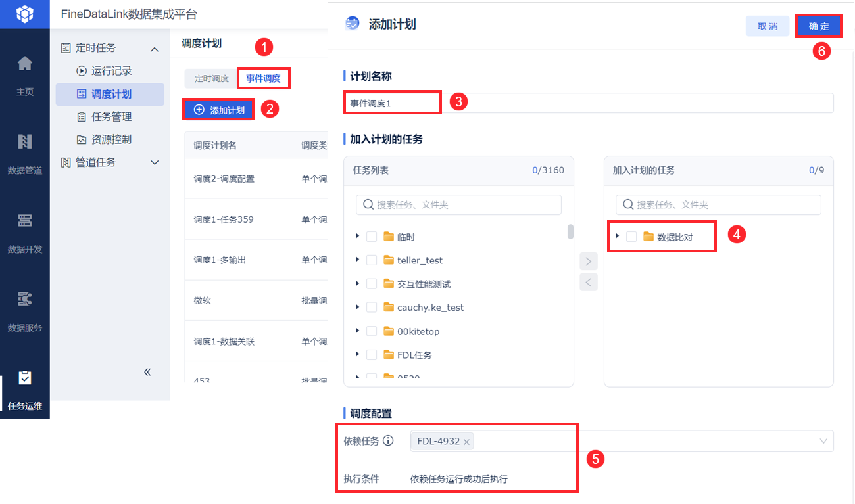Click the info icon beside 依赖任务

[x=388, y=441]
